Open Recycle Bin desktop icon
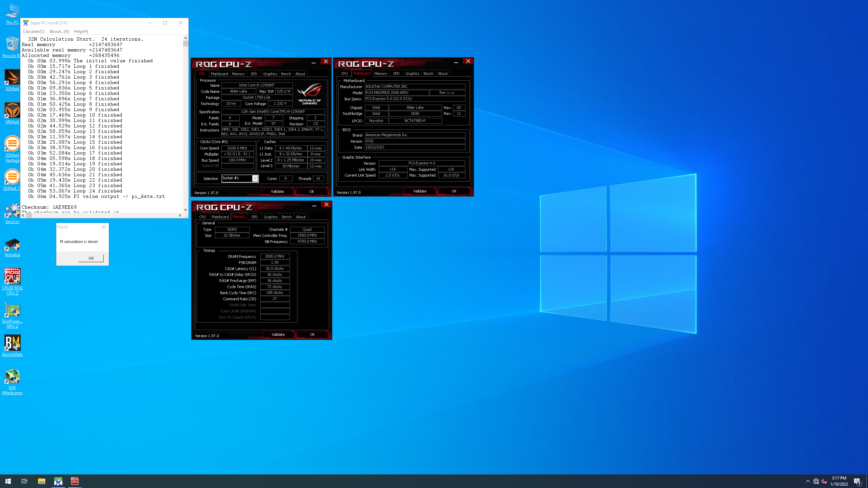868x488 pixels. (x=12, y=47)
